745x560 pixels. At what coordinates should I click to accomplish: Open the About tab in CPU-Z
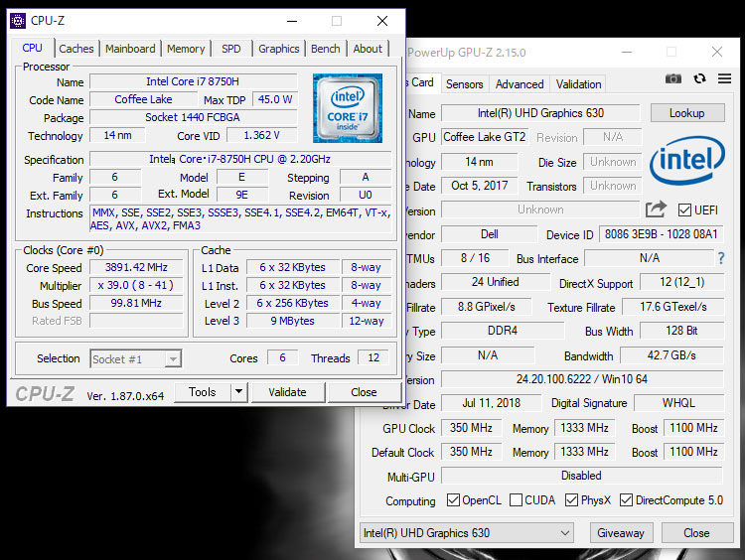tap(368, 49)
